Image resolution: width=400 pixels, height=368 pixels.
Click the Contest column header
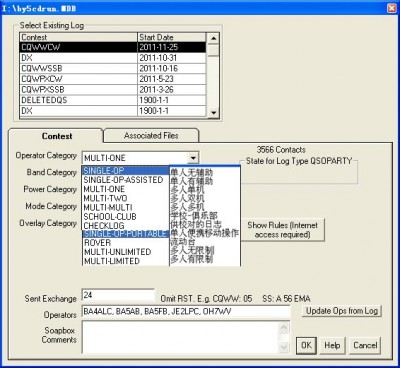78,37
